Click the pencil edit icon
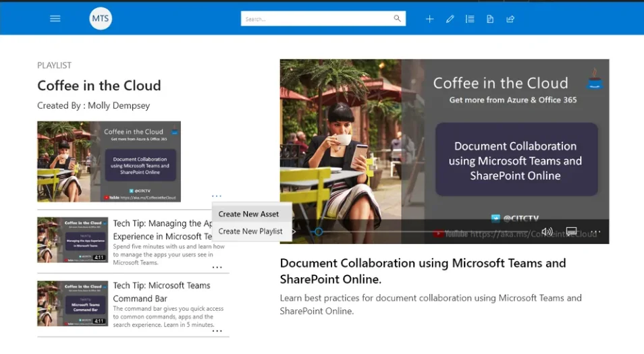This screenshot has height=354, width=644. 450,19
